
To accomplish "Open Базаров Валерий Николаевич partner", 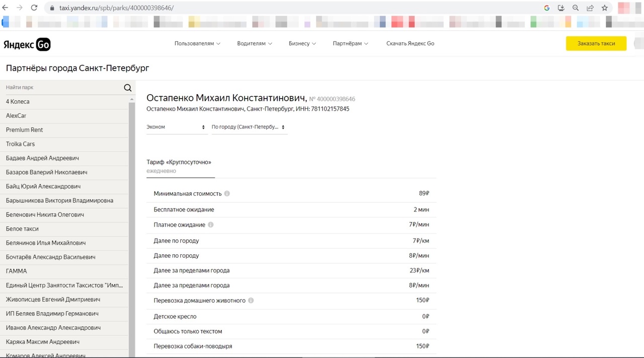I will 64,172.
